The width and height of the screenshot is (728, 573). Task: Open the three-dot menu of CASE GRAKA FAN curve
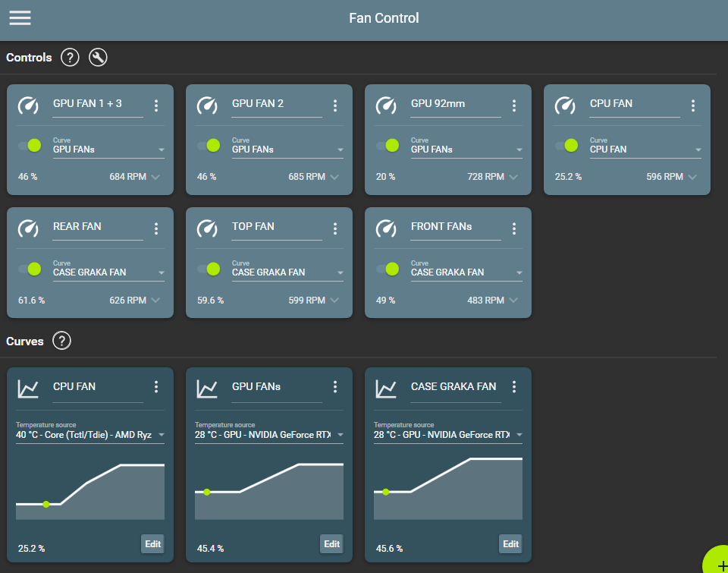(514, 386)
